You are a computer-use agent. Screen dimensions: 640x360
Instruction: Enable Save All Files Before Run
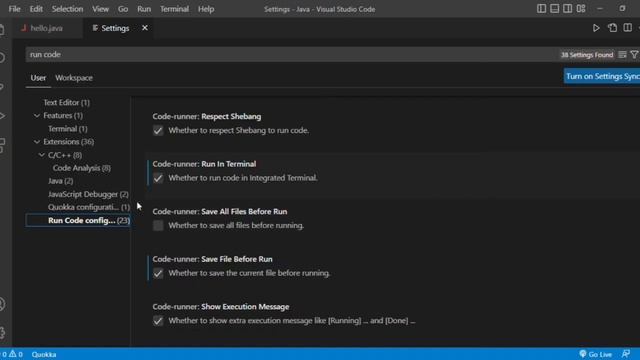coord(158,226)
